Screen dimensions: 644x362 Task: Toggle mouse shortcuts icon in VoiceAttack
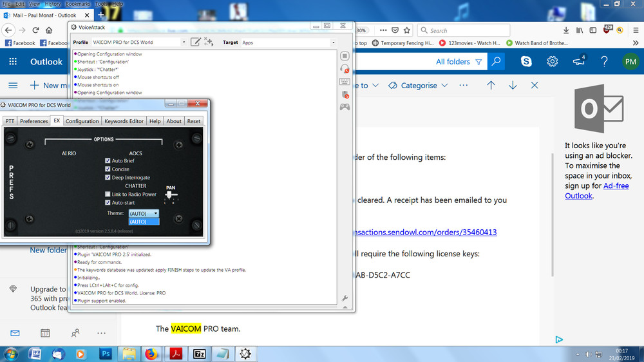click(345, 95)
